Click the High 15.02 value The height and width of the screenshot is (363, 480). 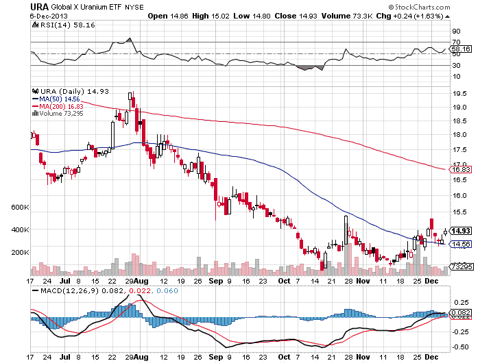click(211, 16)
